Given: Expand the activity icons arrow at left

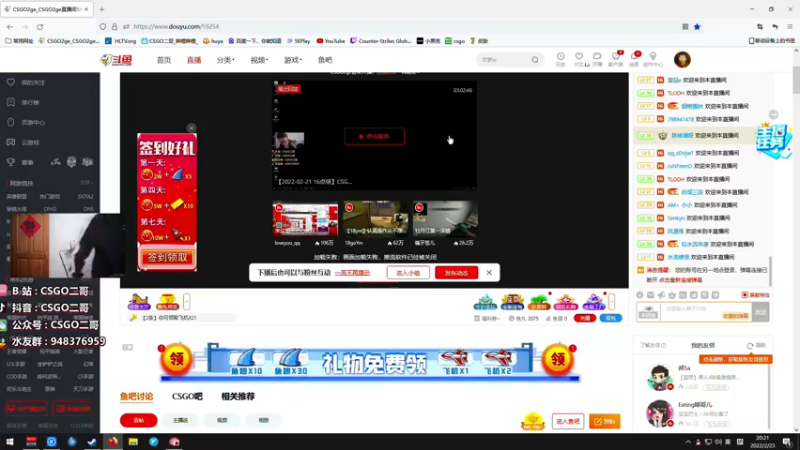Looking at the screenshot, I should point(187,302).
